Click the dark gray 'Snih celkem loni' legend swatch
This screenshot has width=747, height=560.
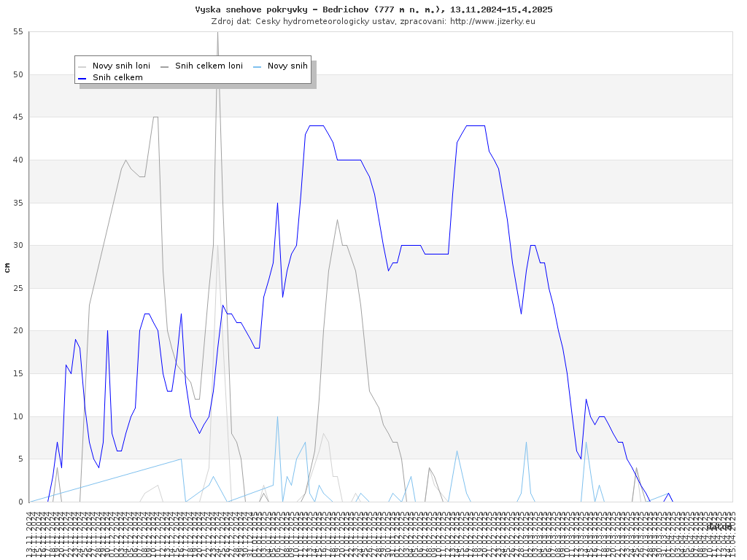point(165,66)
